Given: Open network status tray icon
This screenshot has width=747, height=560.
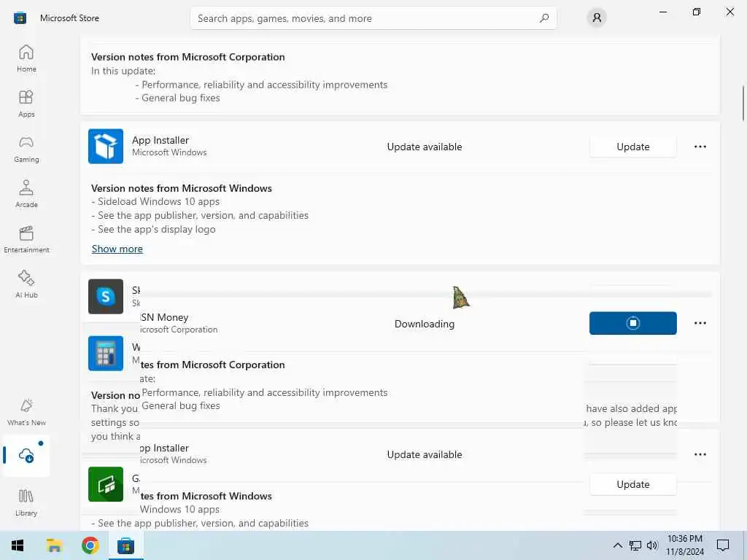Looking at the screenshot, I should [x=635, y=545].
